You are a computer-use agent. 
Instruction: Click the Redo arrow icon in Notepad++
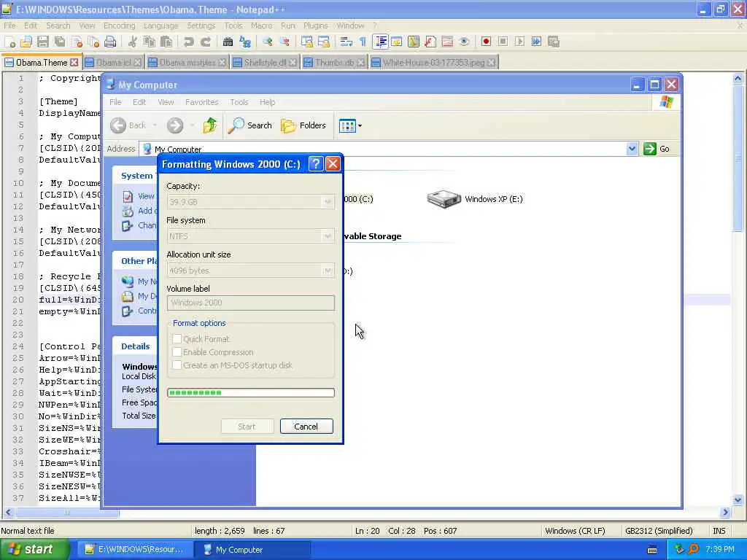coord(206,42)
